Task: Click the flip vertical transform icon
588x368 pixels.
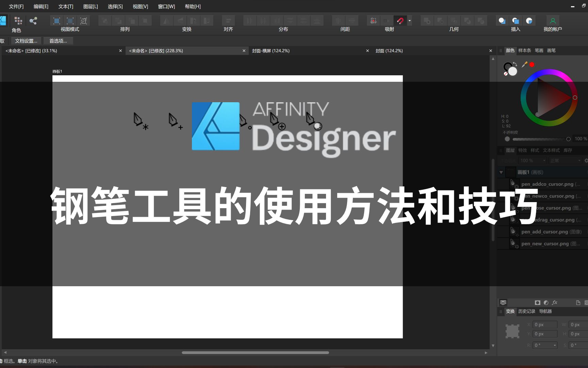Action: point(180,21)
